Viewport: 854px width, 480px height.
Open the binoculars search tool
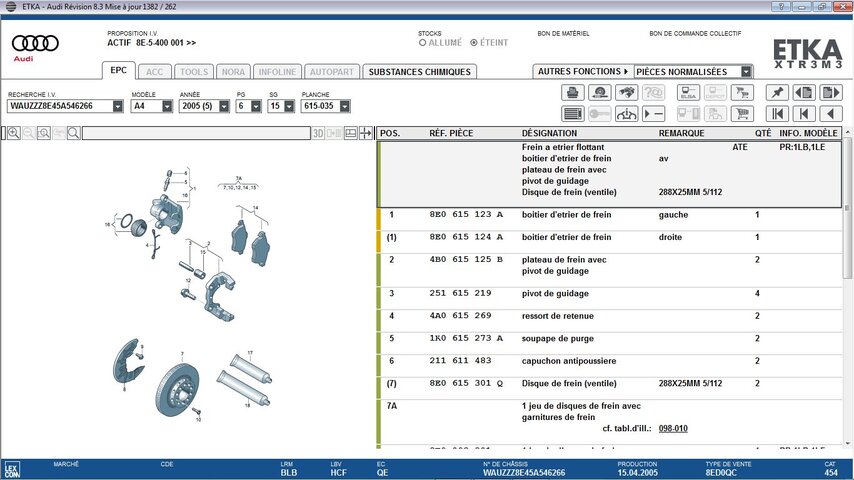point(626,93)
